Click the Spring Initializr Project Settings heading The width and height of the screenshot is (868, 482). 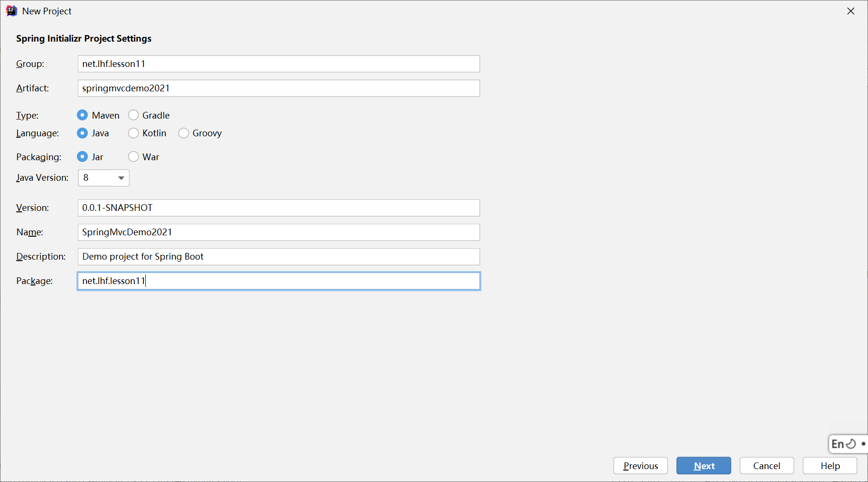84,39
